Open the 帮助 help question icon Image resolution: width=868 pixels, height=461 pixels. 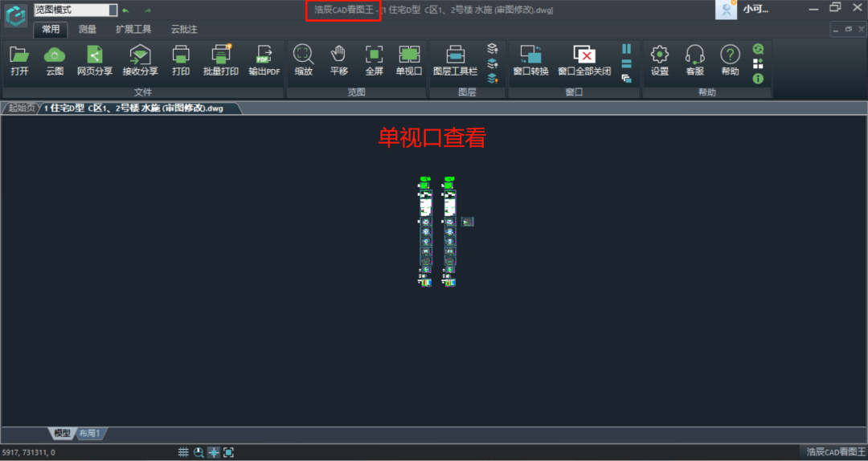(730, 60)
